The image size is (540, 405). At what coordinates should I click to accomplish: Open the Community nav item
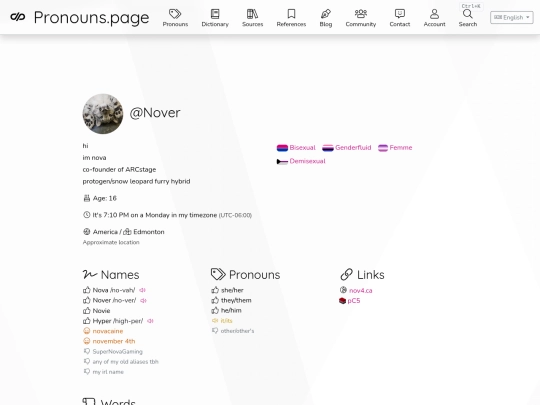click(361, 18)
